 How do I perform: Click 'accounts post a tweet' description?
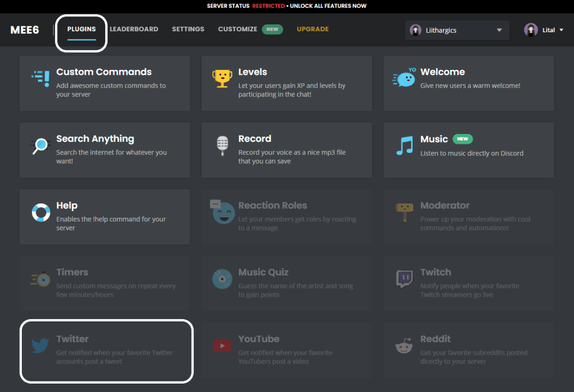(89, 361)
